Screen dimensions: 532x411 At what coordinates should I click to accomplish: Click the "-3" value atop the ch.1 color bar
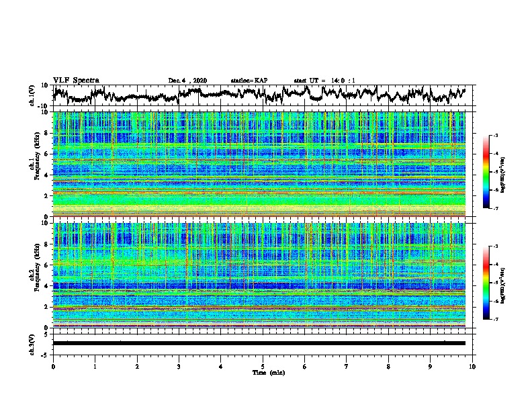tap(495, 135)
